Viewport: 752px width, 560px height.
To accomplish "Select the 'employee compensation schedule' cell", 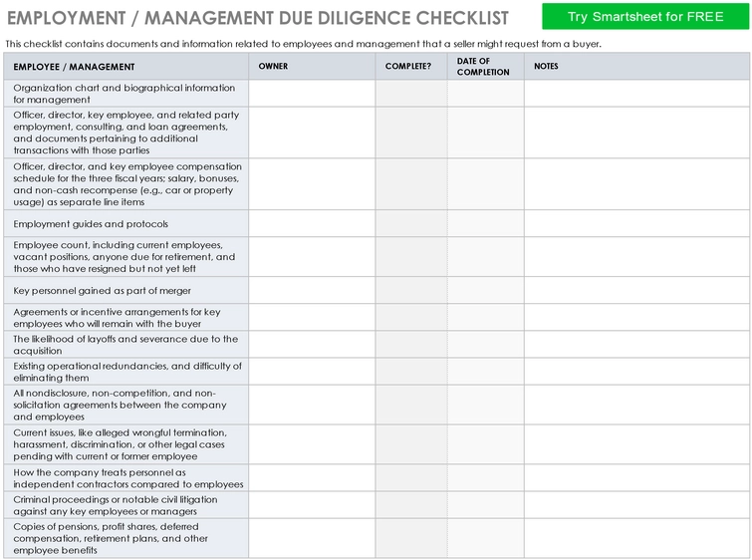I will (126, 184).
